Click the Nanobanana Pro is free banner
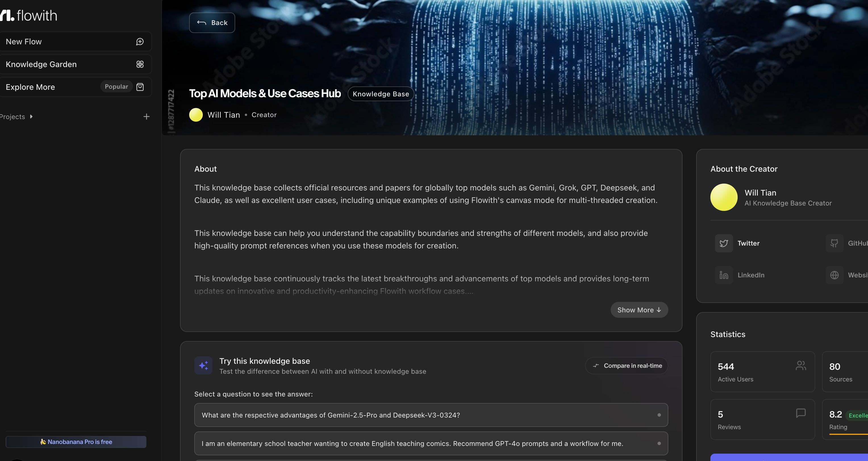868x461 pixels. [76, 442]
